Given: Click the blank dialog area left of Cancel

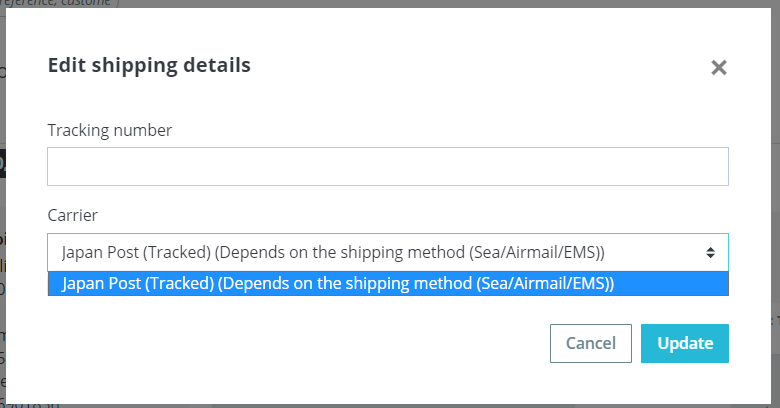Looking at the screenshot, I should point(298,343).
